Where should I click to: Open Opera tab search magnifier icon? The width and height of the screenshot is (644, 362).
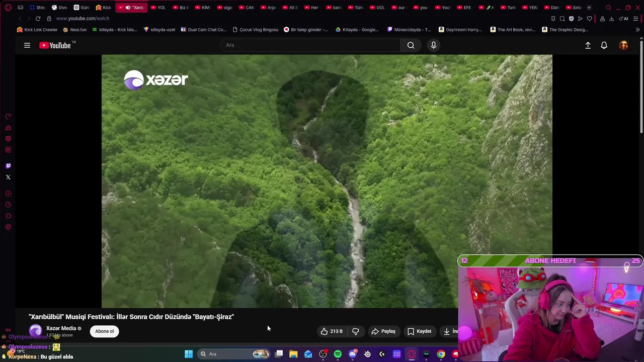(x=608, y=8)
